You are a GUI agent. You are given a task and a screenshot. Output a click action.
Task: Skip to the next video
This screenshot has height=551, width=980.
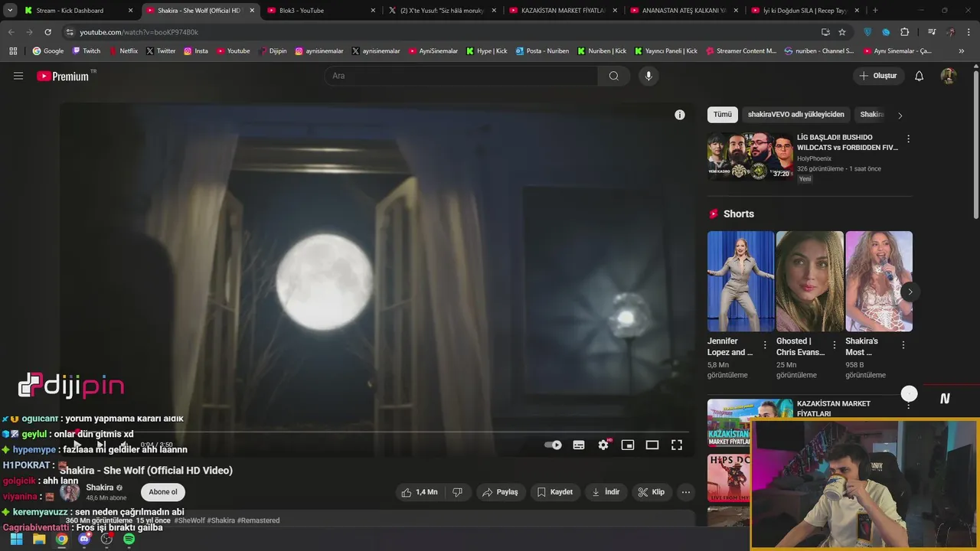point(100,445)
